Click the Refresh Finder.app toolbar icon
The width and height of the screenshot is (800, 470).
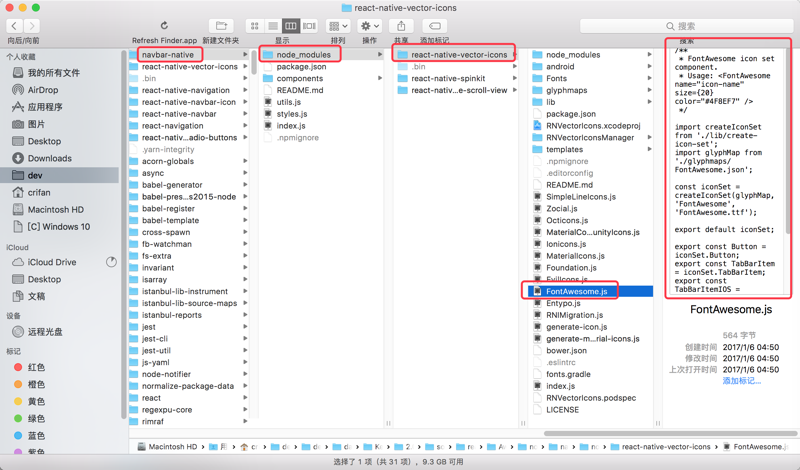click(x=164, y=26)
